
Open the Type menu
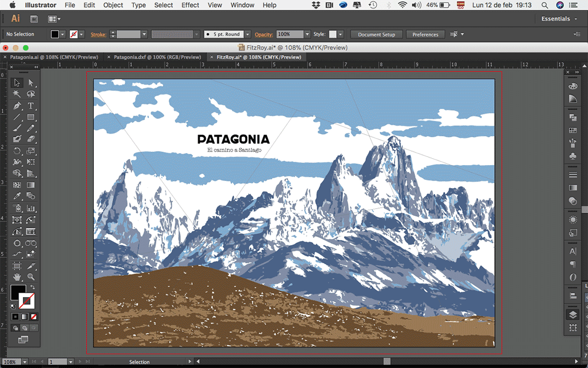138,5
